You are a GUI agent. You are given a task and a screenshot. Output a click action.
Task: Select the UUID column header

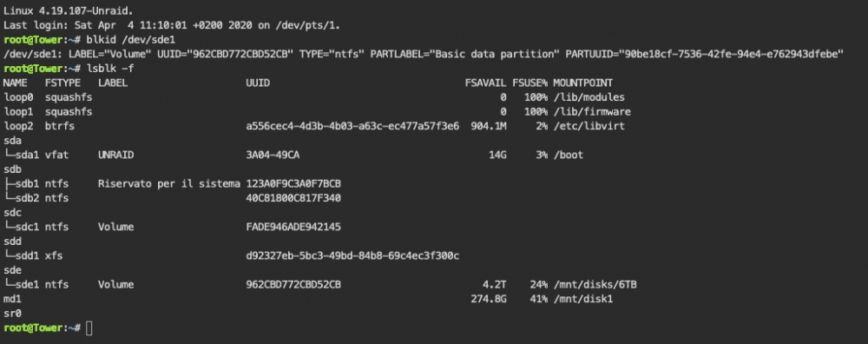(258, 83)
